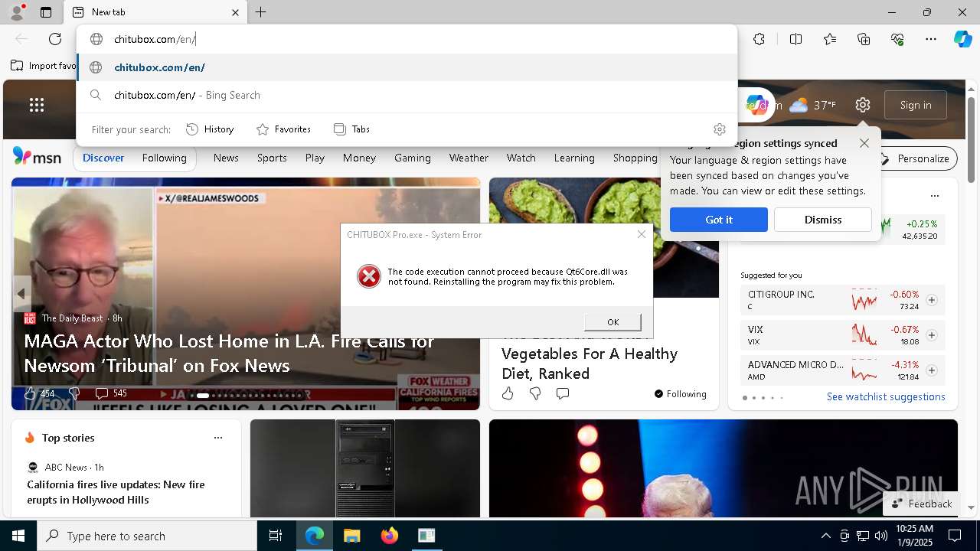The image size is (980, 551).
Task: Open the volume control icon
Action: [x=881, y=536]
